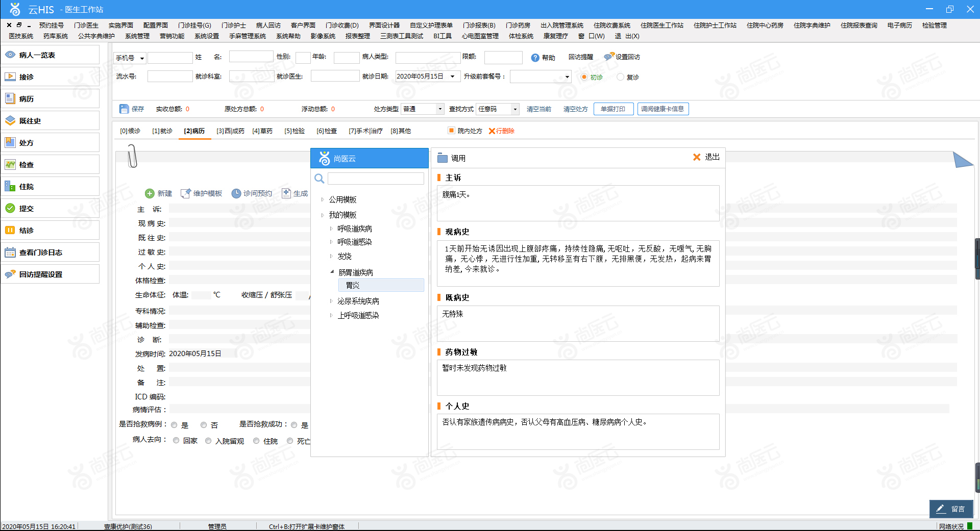Screen dimensions: 980x531
Task: Switch to the [3]西成药 tab
Action: (230, 131)
